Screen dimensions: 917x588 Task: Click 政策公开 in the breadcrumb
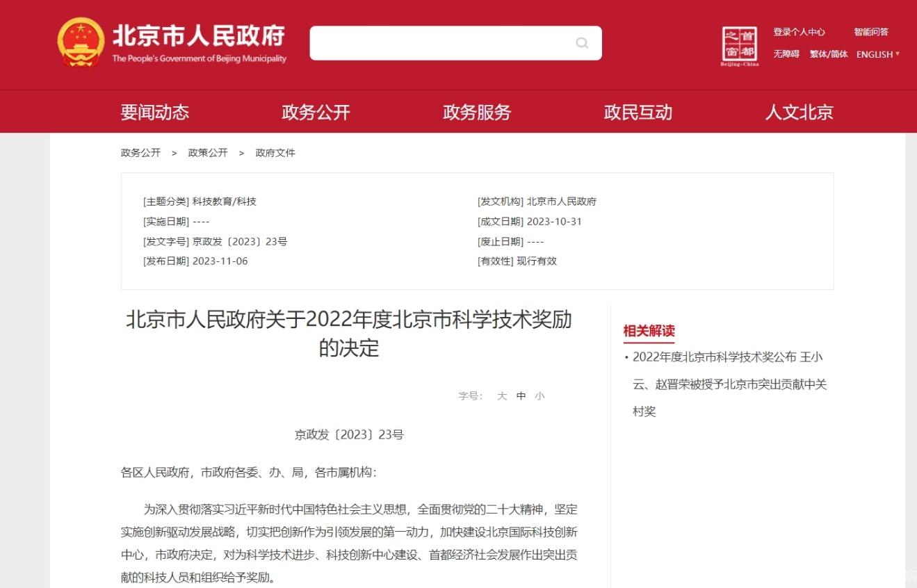tap(208, 153)
